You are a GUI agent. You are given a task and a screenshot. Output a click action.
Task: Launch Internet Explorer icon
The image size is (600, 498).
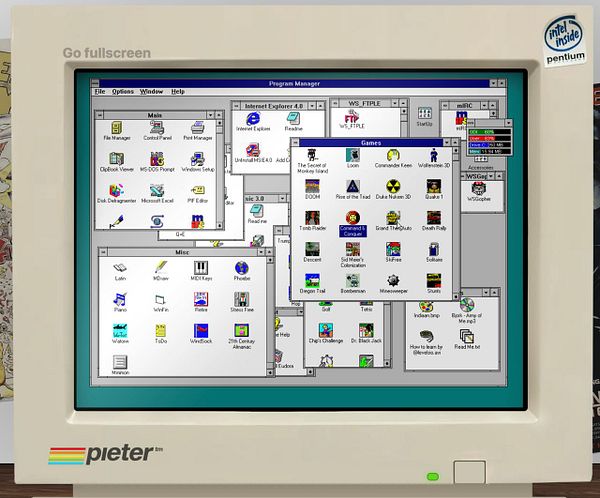coord(253,119)
